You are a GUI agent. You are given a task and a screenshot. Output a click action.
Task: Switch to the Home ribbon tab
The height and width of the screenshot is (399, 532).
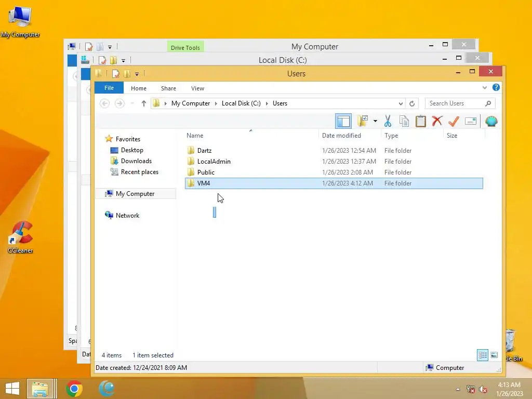point(138,88)
